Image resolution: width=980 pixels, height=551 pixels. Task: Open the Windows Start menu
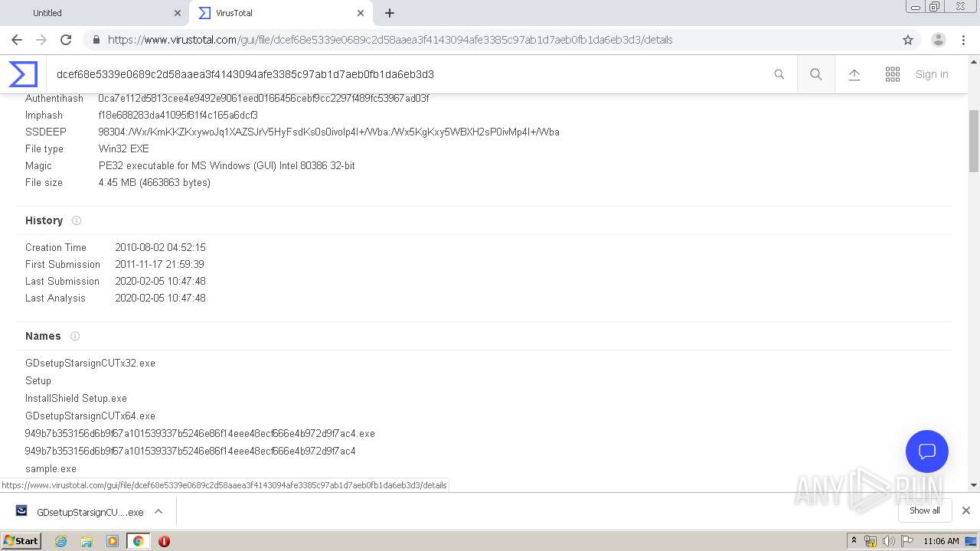(x=21, y=540)
